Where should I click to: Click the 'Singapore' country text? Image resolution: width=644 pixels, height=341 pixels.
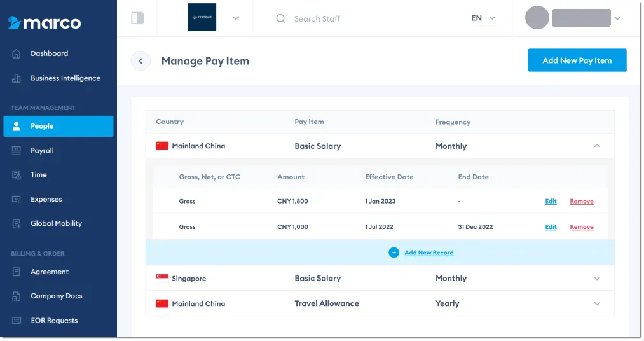pyautogui.click(x=189, y=279)
